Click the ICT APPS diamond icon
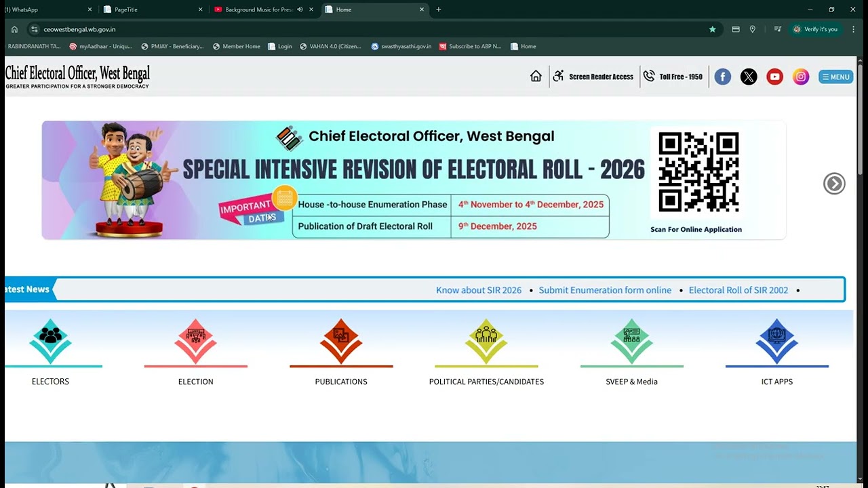 coord(776,340)
